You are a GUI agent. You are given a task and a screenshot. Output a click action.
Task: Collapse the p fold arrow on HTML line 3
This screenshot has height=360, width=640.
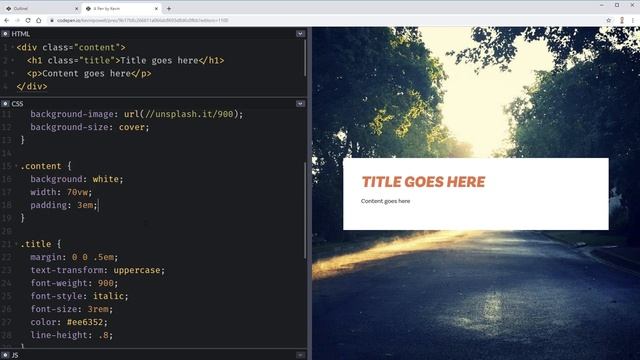13,73
